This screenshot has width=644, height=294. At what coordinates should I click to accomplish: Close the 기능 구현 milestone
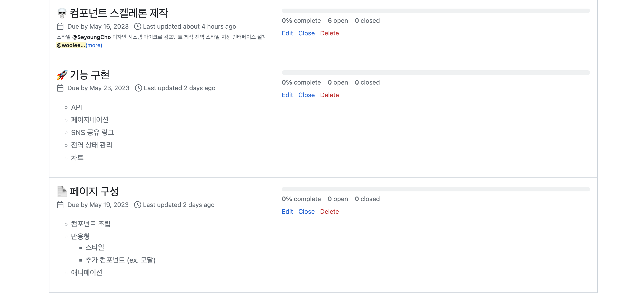(306, 95)
